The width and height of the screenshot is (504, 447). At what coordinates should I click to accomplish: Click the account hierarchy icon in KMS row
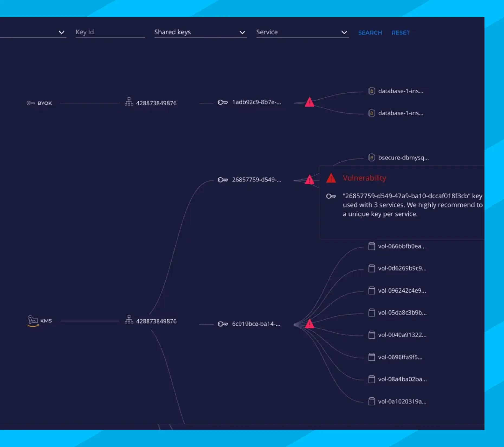click(x=129, y=319)
